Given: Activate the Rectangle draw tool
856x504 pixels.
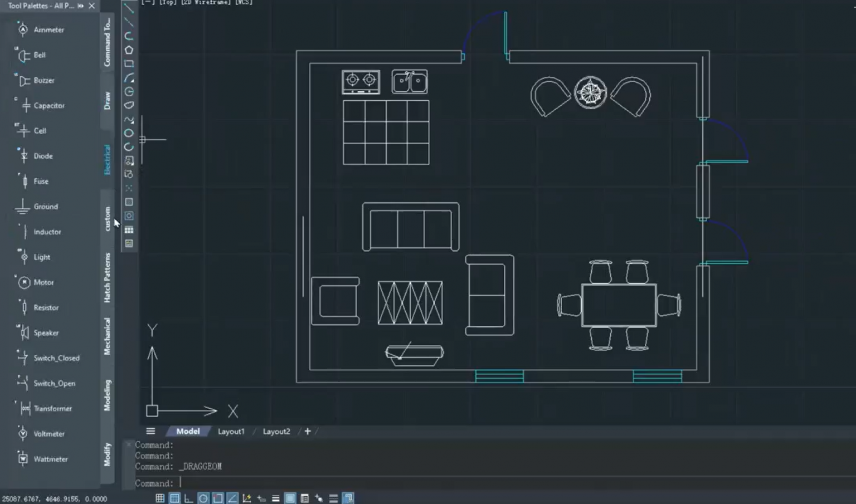Looking at the screenshot, I should click(129, 63).
